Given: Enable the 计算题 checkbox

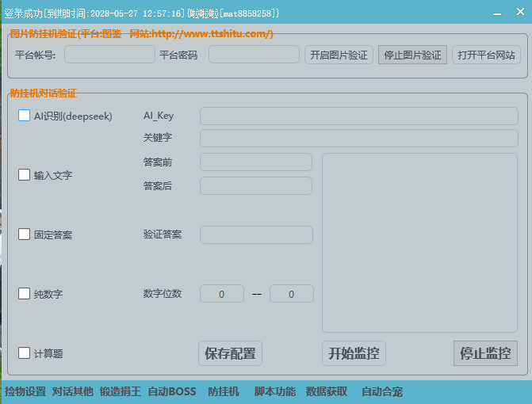Looking at the screenshot, I should (x=25, y=353).
